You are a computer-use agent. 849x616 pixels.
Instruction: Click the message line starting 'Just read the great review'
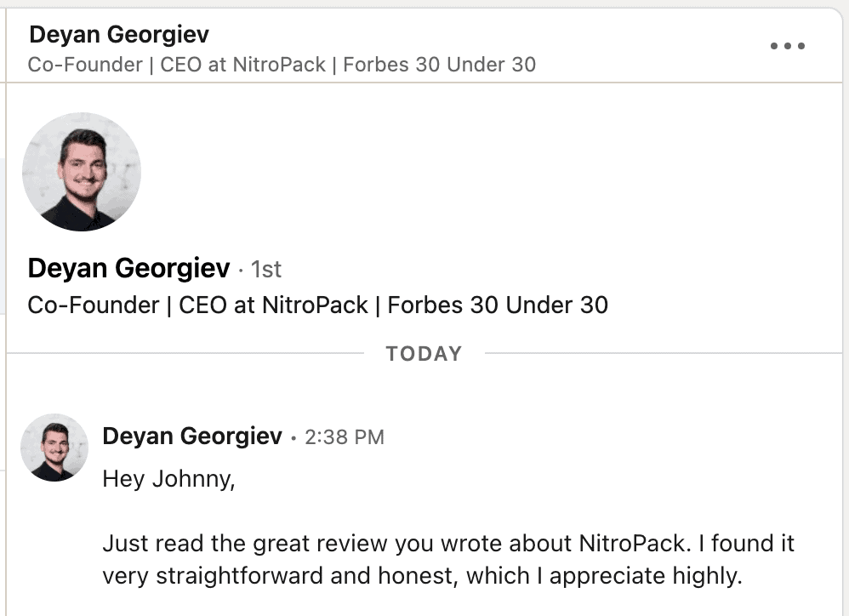pos(448,544)
